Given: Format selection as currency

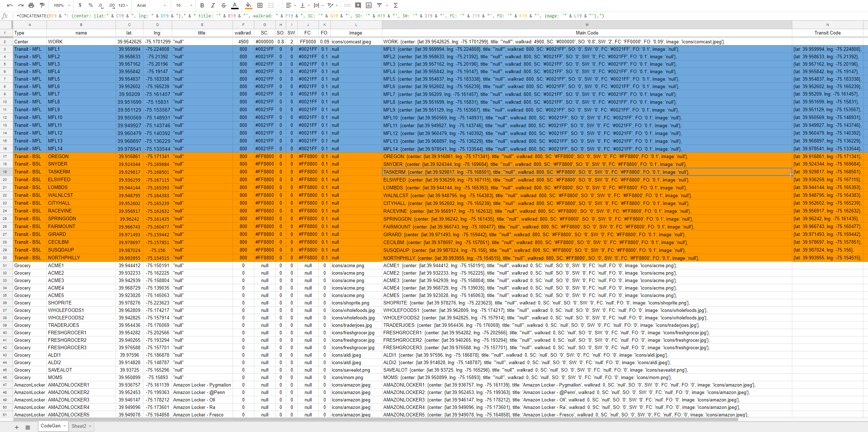Looking at the screenshot, I should (x=80, y=5).
